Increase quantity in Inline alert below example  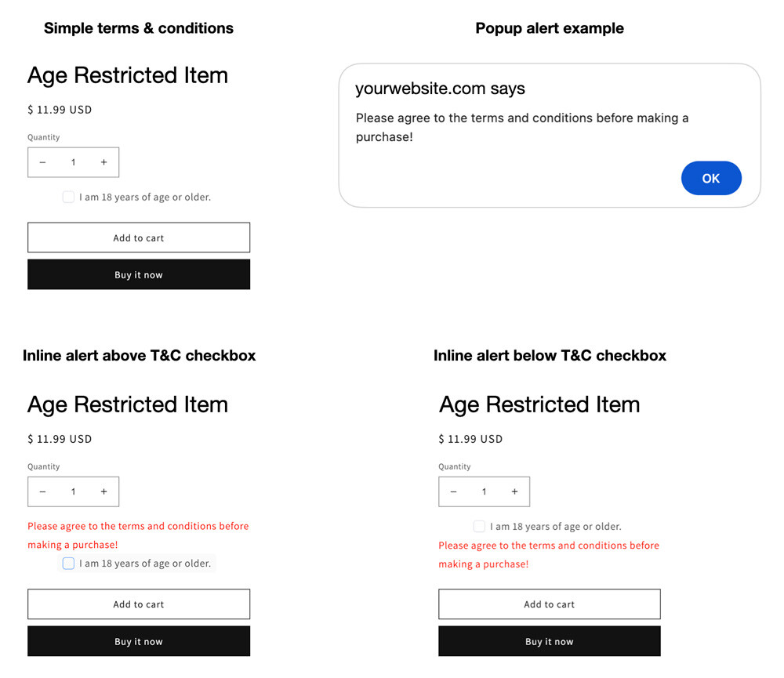point(514,491)
